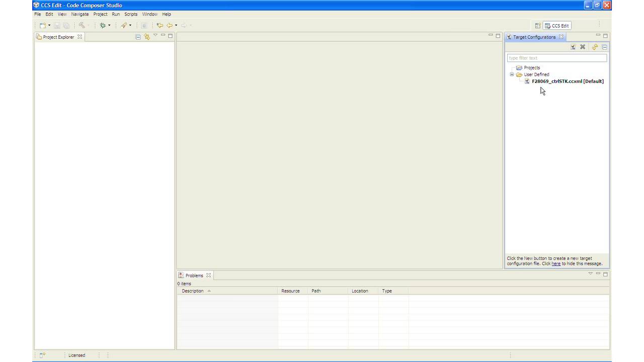
Task: Click the Save All toolbar icon
Action: 66,25
